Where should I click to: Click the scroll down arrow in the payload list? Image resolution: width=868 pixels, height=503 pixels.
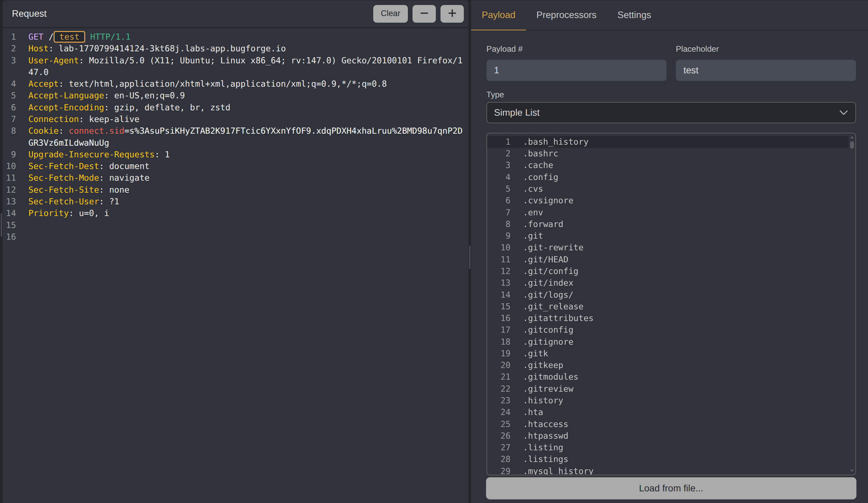click(851, 471)
